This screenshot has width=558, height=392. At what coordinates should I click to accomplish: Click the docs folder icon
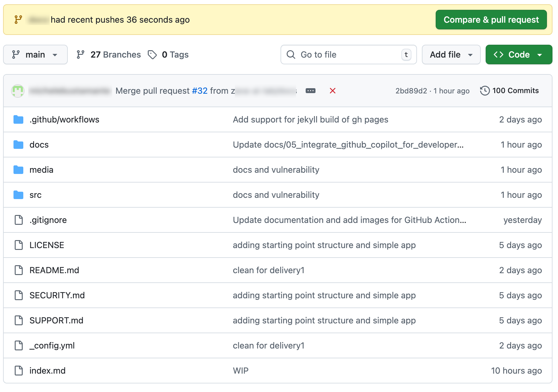click(x=18, y=145)
